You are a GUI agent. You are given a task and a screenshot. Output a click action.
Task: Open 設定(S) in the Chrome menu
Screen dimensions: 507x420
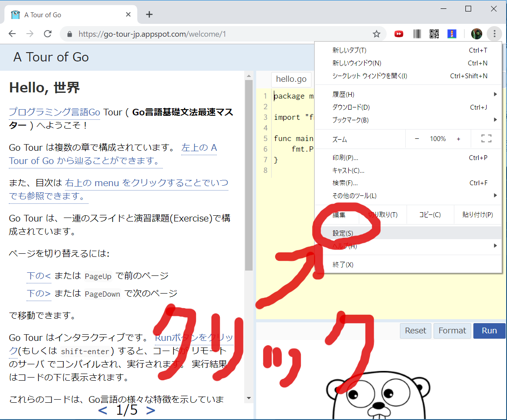pyautogui.click(x=408, y=233)
